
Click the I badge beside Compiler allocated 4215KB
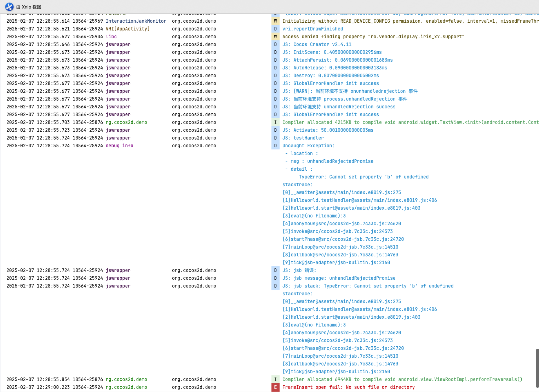(275, 123)
